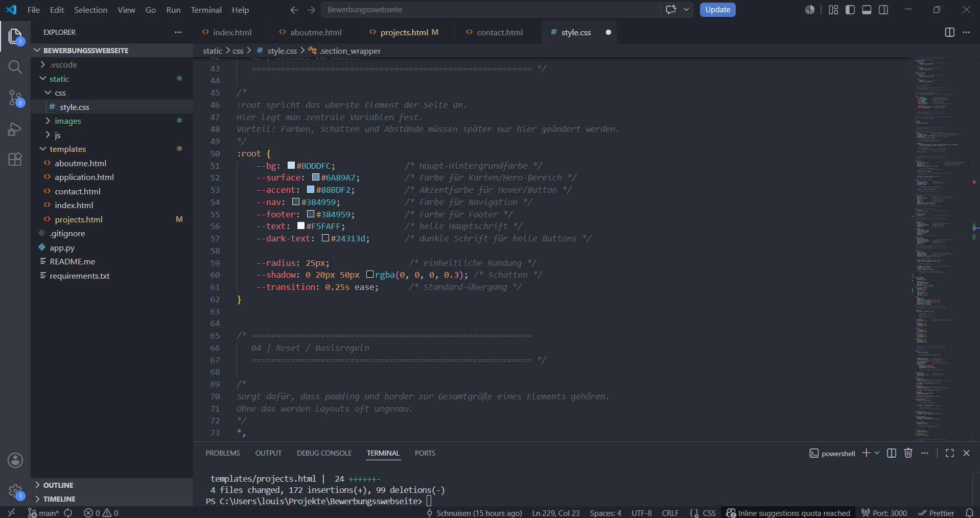Change the CSS language mode
This screenshot has width=980, height=518.
[x=709, y=513]
